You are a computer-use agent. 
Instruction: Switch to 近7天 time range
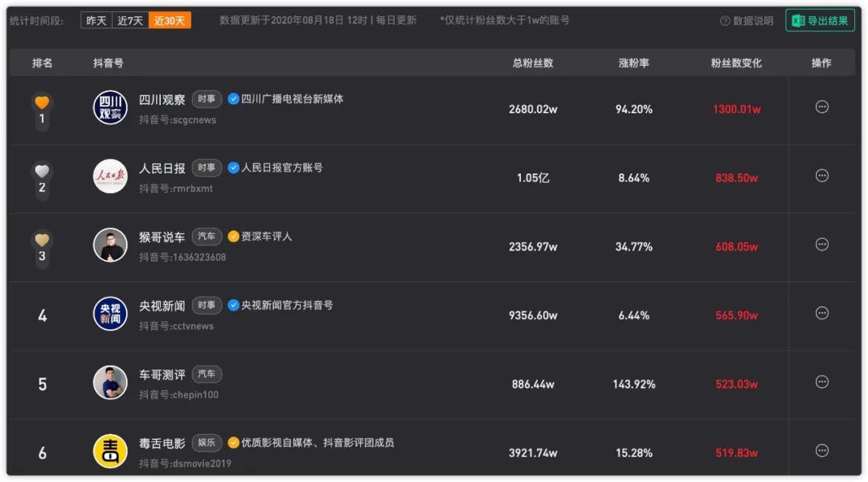pyautogui.click(x=129, y=20)
